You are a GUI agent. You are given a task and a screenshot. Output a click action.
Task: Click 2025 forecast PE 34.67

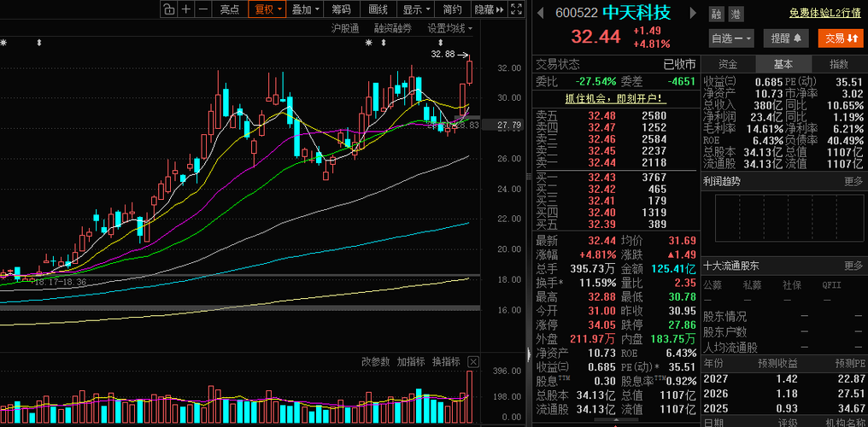tap(852, 409)
